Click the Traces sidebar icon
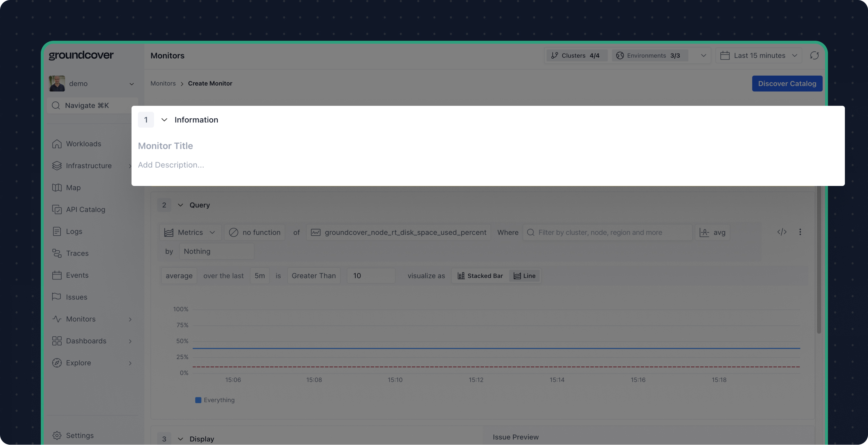Viewport: 868px width, 445px height. pyautogui.click(x=56, y=253)
